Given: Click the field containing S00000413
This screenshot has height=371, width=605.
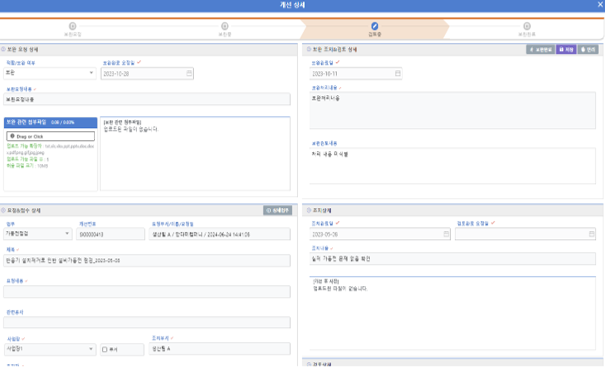Looking at the screenshot, I should point(110,234).
